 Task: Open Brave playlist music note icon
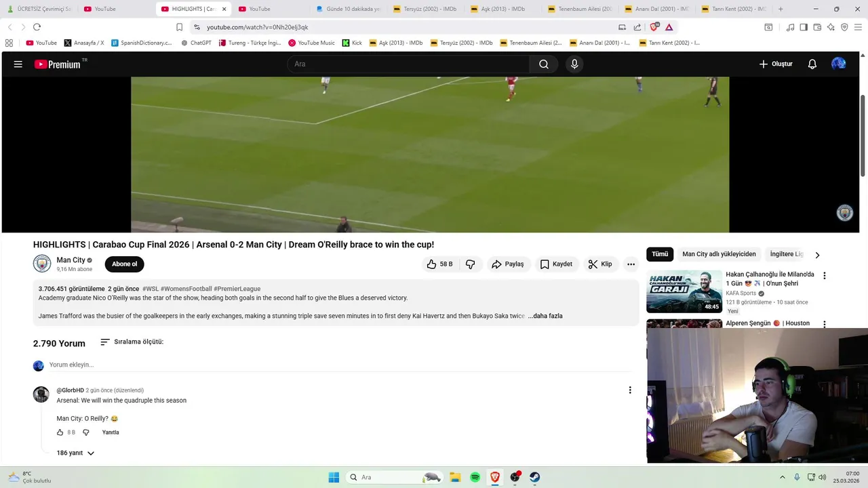click(x=790, y=27)
